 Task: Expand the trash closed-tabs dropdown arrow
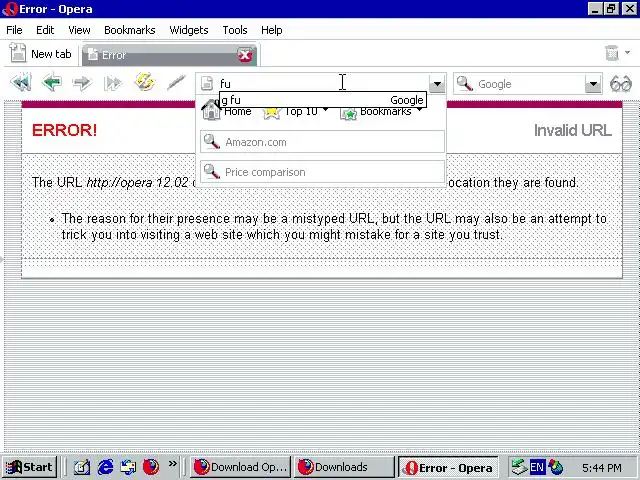point(627,52)
